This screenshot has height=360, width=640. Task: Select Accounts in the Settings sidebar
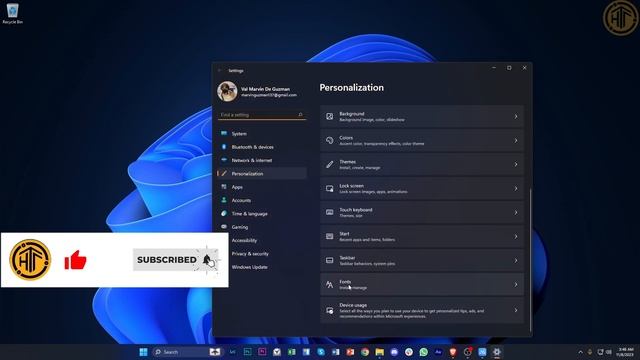(x=262, y=200)
